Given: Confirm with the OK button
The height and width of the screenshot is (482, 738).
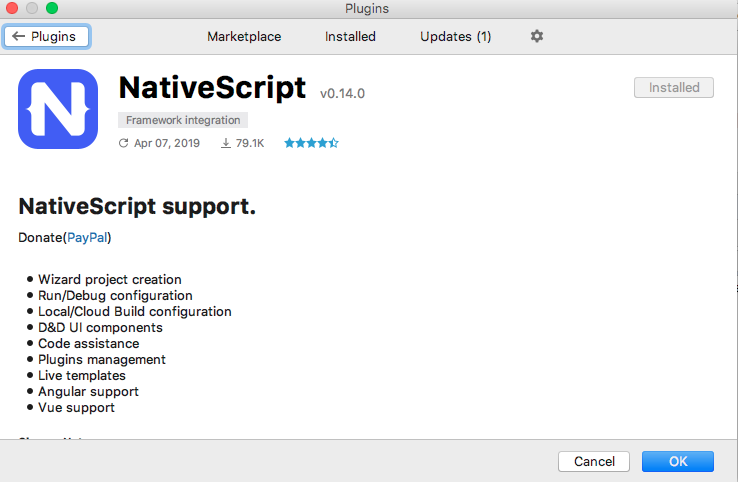Looking at the screenshot, I should [678, 461].
